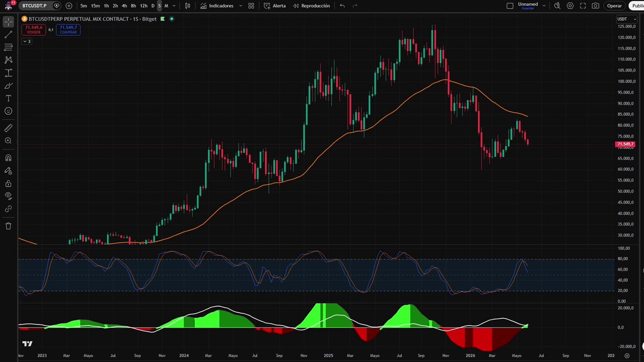Select the ruler measure tool
644x362 pixels.
tap(9, 128)
